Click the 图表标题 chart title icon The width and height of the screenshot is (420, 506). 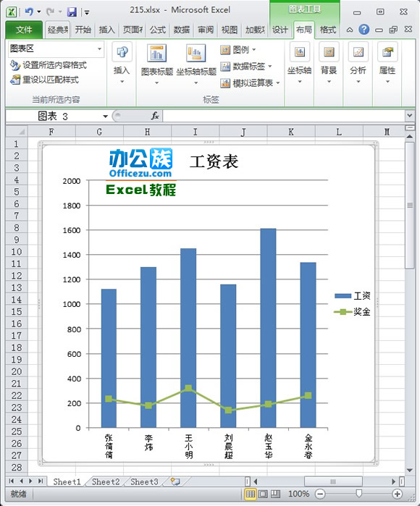[x=157, y=53]
